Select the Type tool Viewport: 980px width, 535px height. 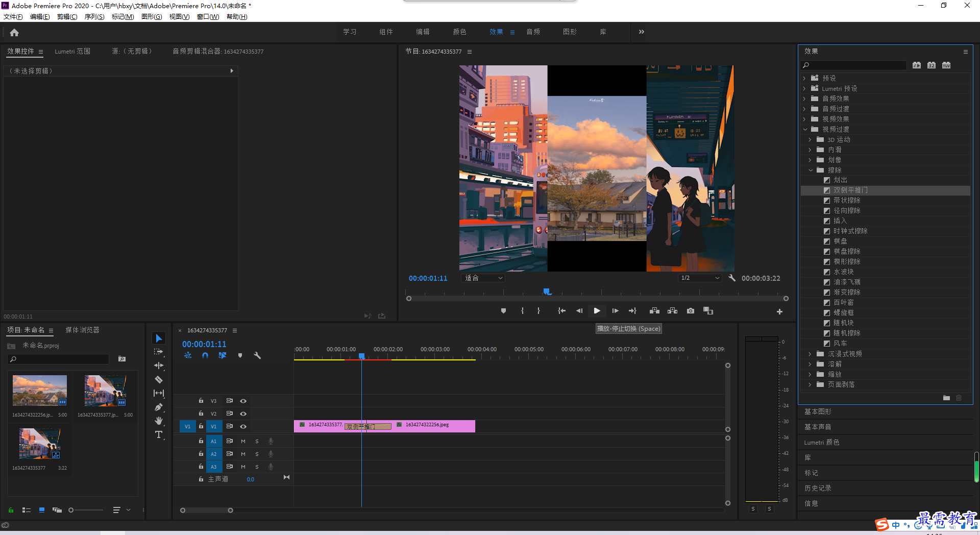(x=159, y=434)
